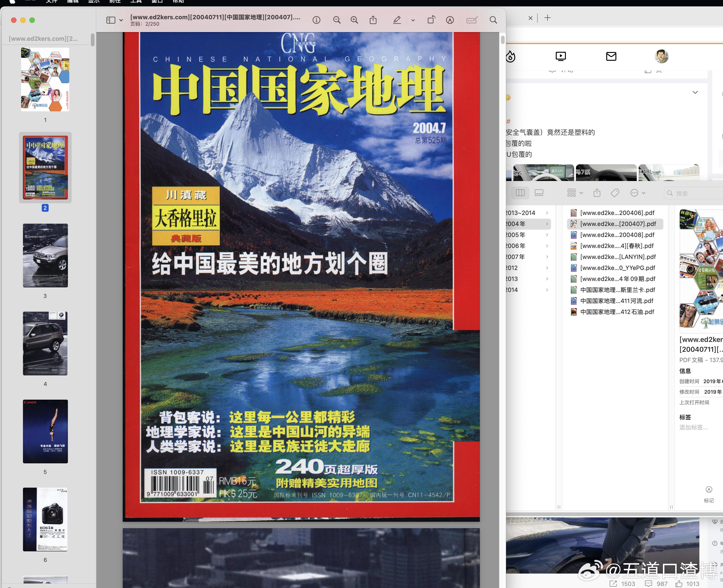
Task: Zoom in on the PDF page
Action: 355,20
